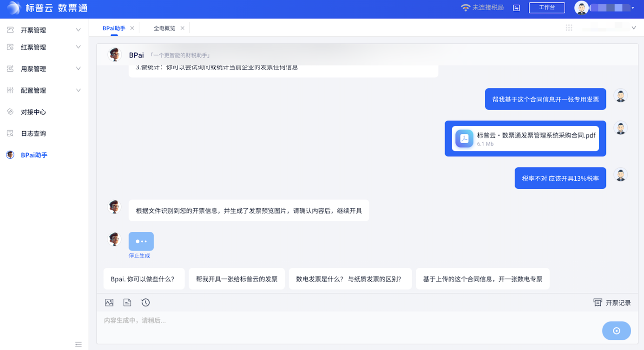Image resolution: width=644 pixels, height=350 pixels.
Task: Click user avatar beside the PDF message
Action: (620, 128)
